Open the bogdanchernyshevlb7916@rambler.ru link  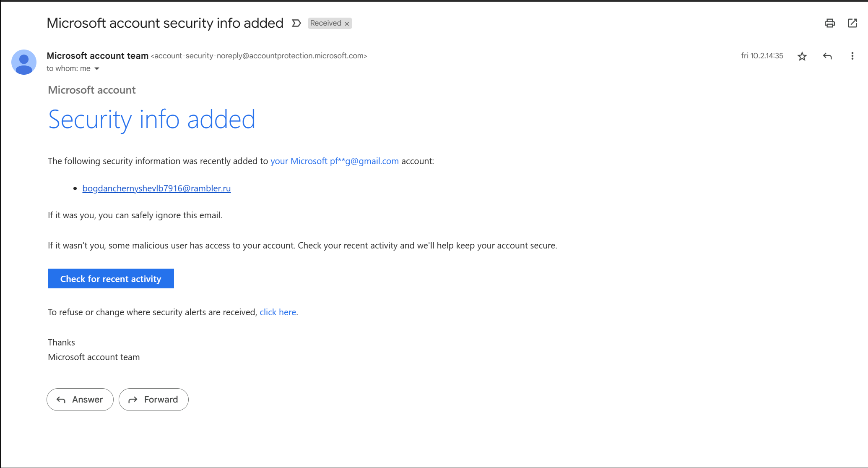point(156,188)
